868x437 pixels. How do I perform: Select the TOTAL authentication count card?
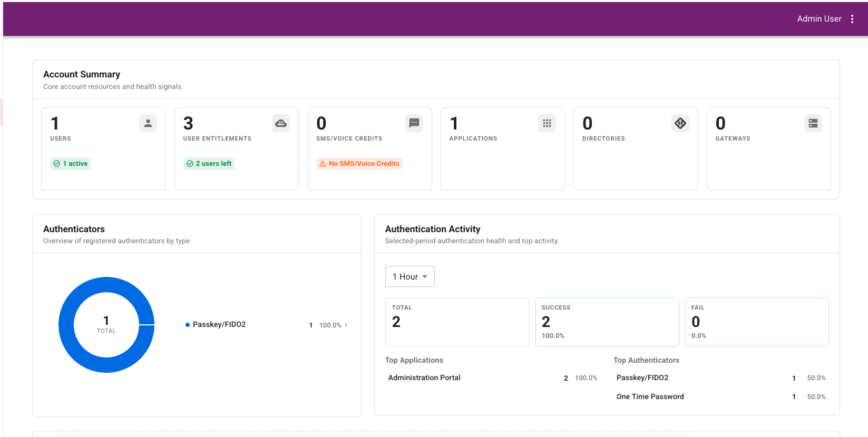pos(457,322)
